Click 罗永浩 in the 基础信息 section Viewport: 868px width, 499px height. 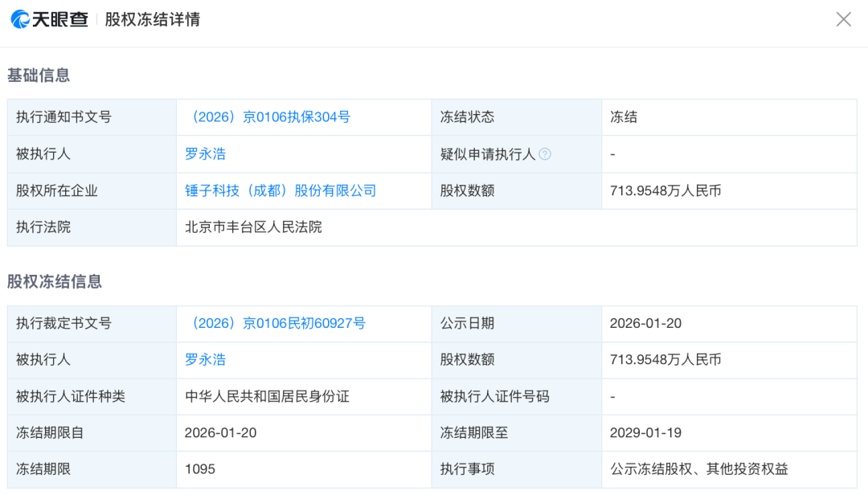pyautogui.click(x=205, y=153)
